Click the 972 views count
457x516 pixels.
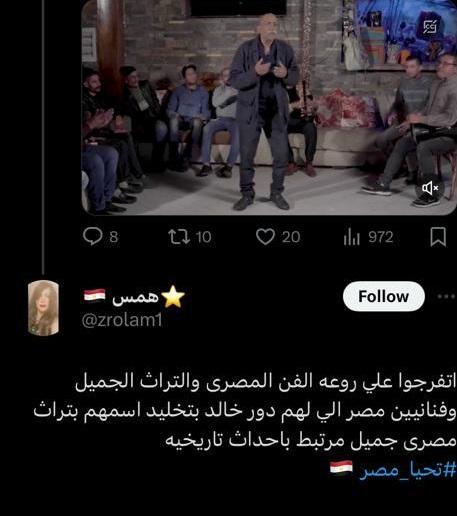pyautogui.click(x=381, y=237)
